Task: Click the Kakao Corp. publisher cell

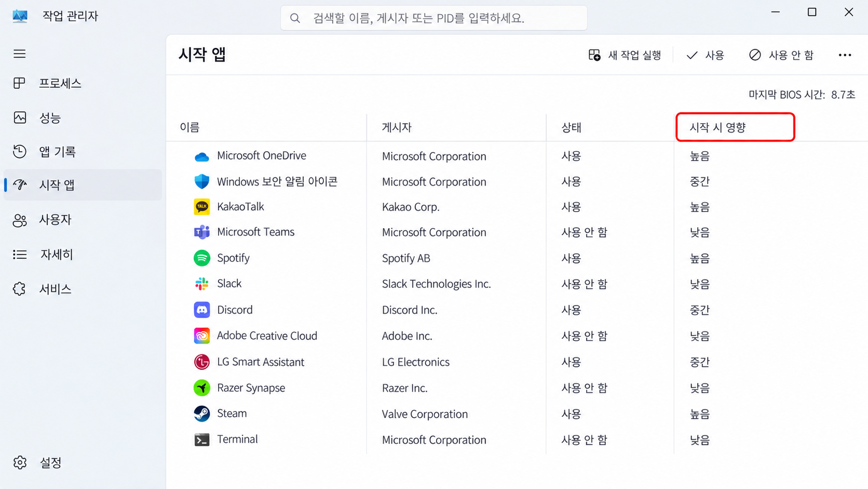Action: point(411,207)
